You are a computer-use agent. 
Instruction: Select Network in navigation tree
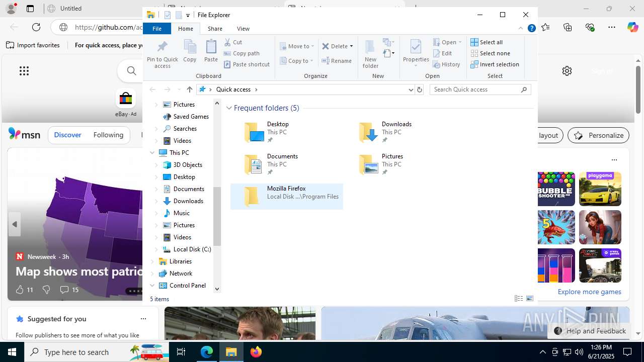181,274
